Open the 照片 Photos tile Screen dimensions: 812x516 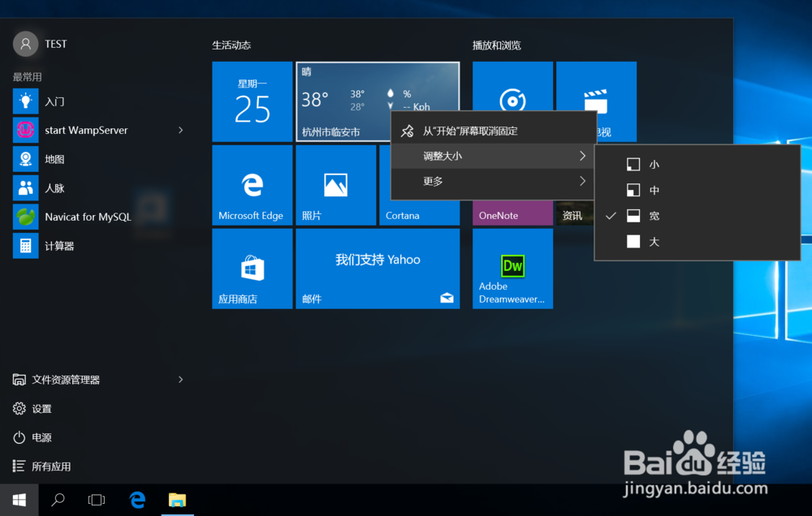click(x=335, y=185)
